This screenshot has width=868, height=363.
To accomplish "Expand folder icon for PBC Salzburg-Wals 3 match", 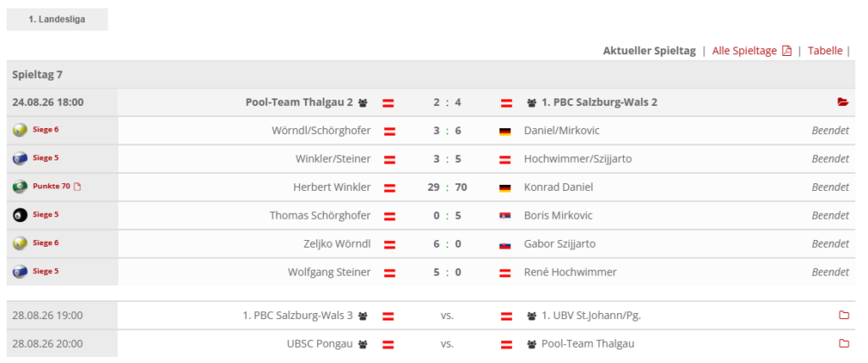I will (843, 316).
